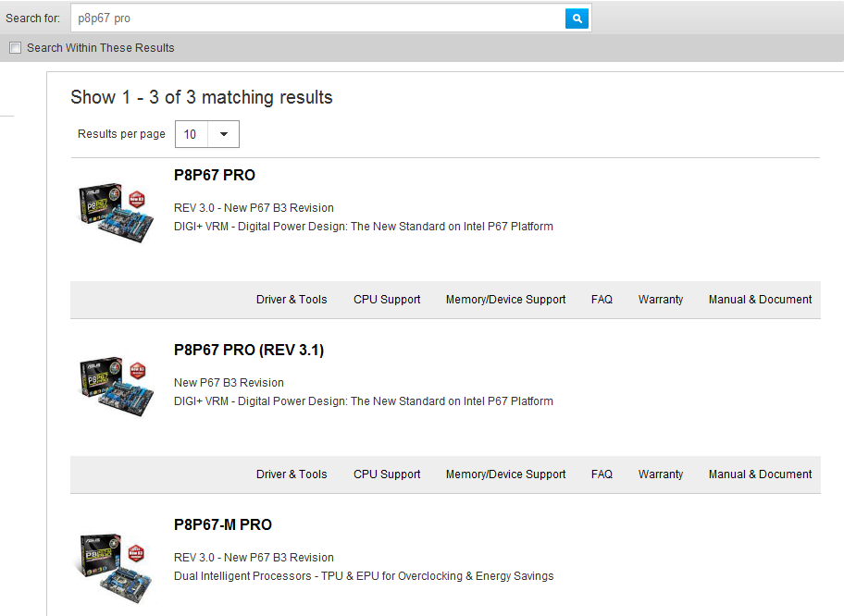
Task: Open Manual & Document for P8P67 PRO REV 3.1
Action: pos(760,474)
